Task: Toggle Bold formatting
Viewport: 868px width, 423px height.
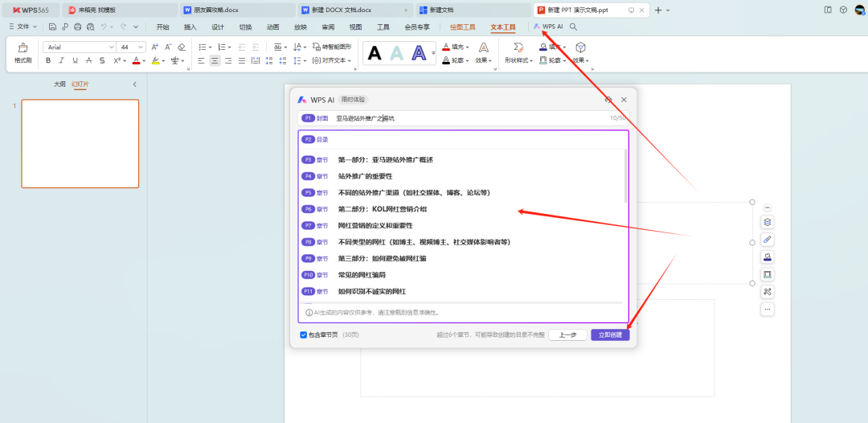Action: coord(48,60)
